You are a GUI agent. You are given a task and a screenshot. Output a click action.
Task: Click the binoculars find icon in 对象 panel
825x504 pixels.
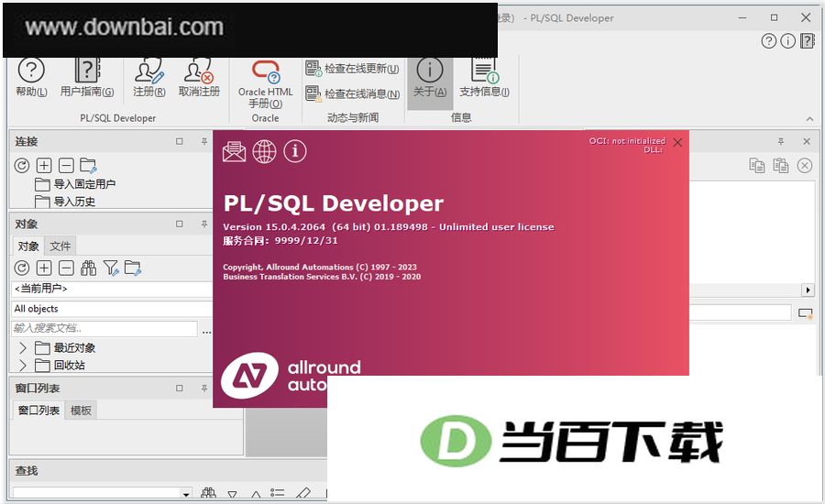[x=88, y=268]
